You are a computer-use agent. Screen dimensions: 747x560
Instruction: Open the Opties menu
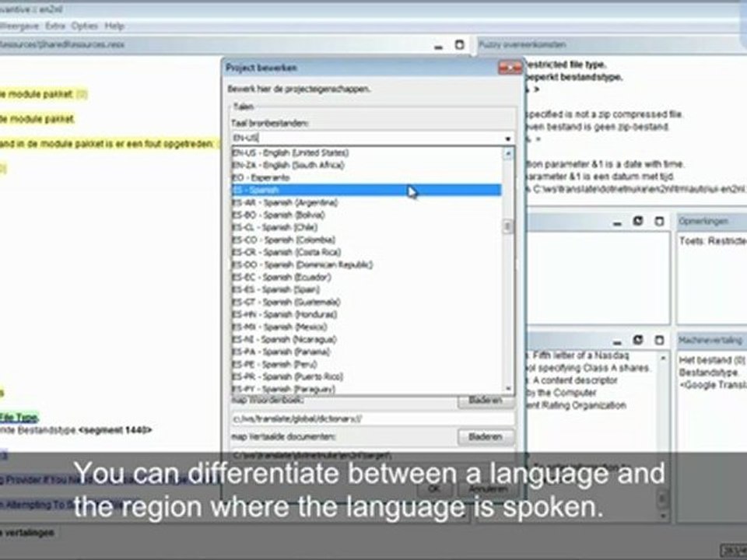point(84,26)
